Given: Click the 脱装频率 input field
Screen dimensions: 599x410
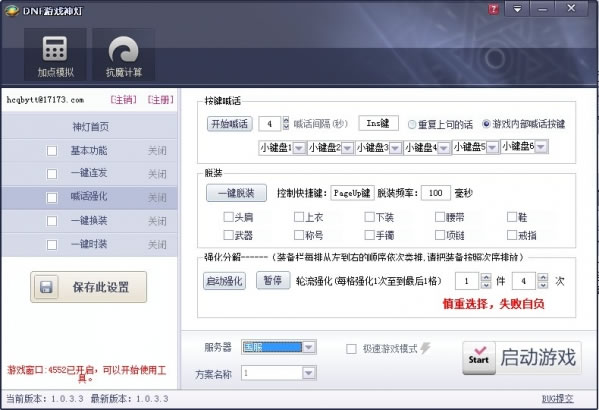Looking at the screenshot, I should 435,193.
